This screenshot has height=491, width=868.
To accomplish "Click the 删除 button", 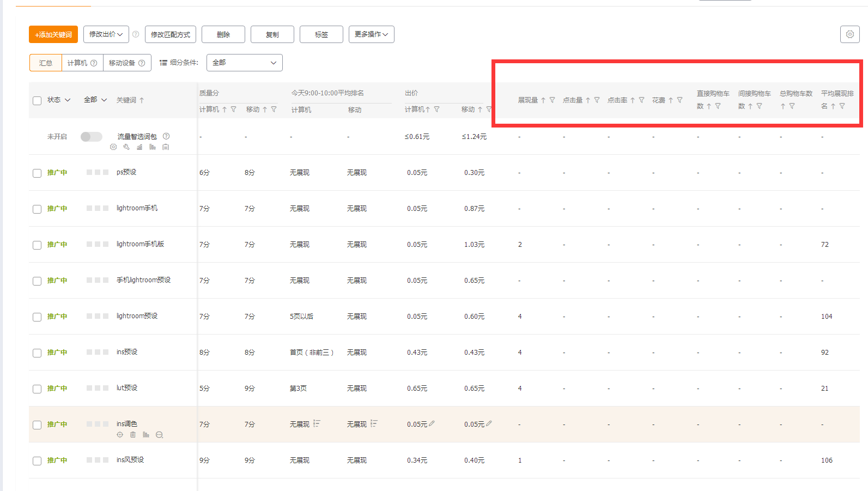I will (x=223, y=34).
